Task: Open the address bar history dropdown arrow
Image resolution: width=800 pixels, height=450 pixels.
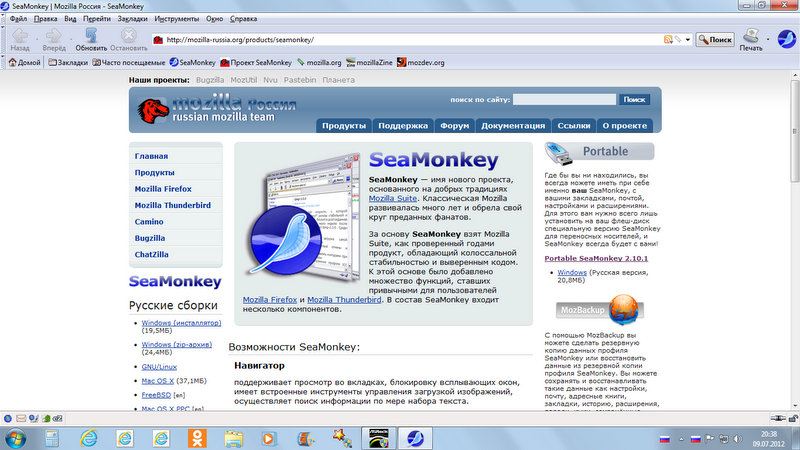Action: [x=688, y=40]
